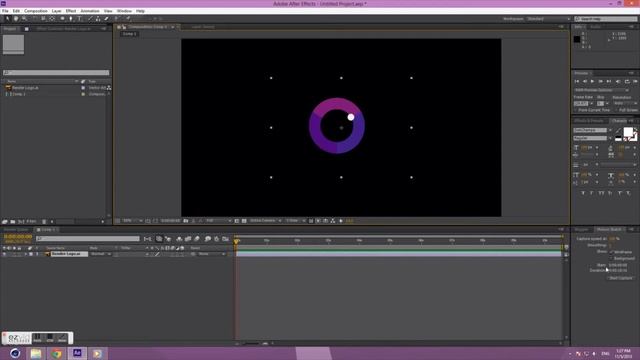The height and width of the screenshot is (360, 640).
Task: Go to First Frame in Preview panel
Action: click(577, 82)
